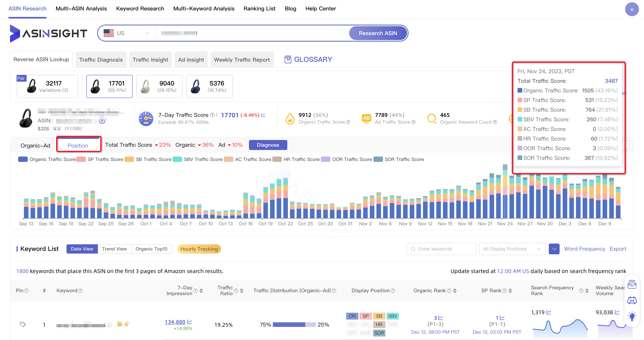Click the ASINSIGHT logo
The height and width of the screenshot is (340, 644).
[x=49, y=33]
